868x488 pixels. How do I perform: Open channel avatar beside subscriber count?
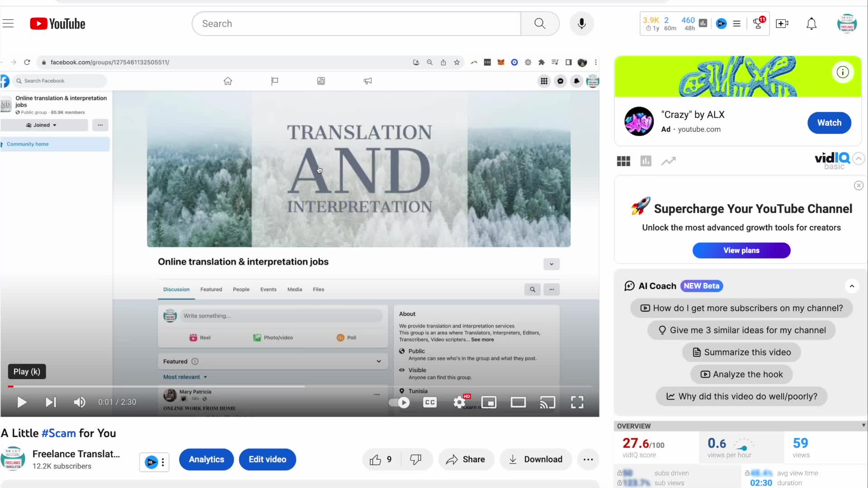click(13, 459)
